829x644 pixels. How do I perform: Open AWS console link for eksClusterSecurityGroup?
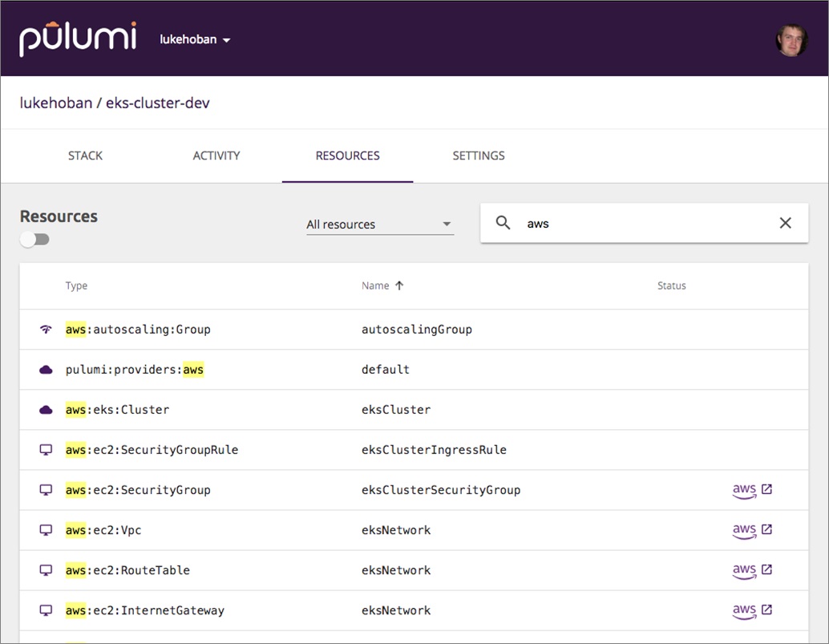[x=752, y=490]
